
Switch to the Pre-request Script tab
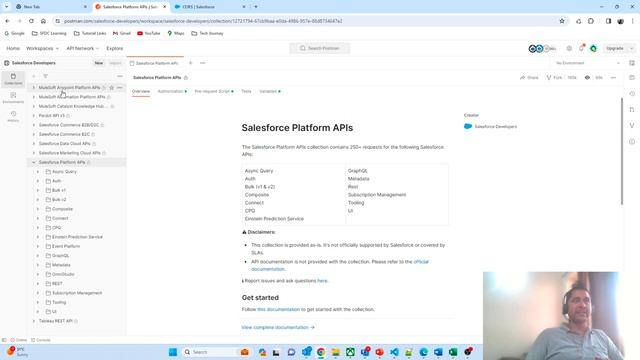pyautogui.click(x=214, y=91)
